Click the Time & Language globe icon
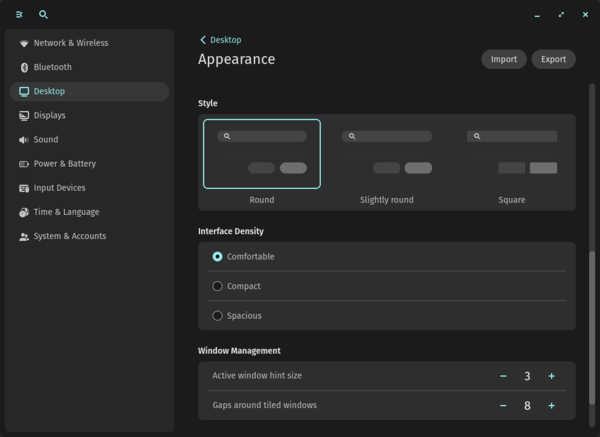The image size is (600, 437). [x=24, y=212]
